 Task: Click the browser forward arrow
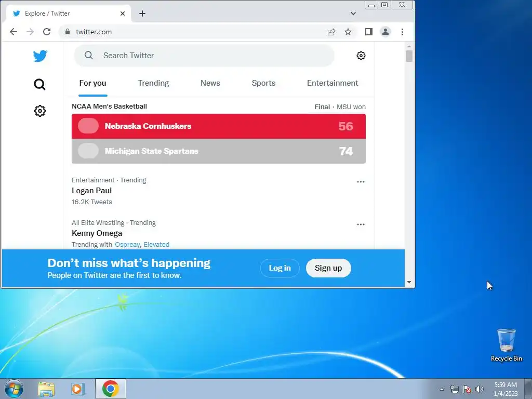[x=30, y=32]
